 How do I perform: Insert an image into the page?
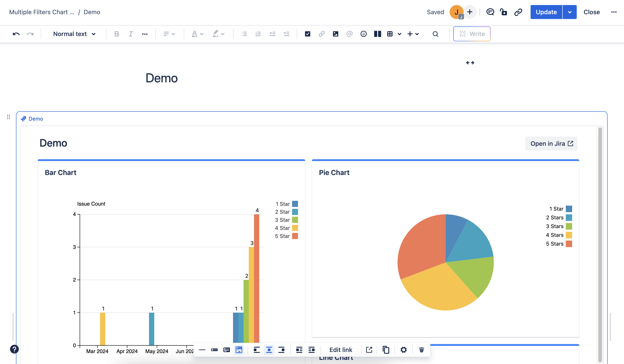[x=335, y=34]
